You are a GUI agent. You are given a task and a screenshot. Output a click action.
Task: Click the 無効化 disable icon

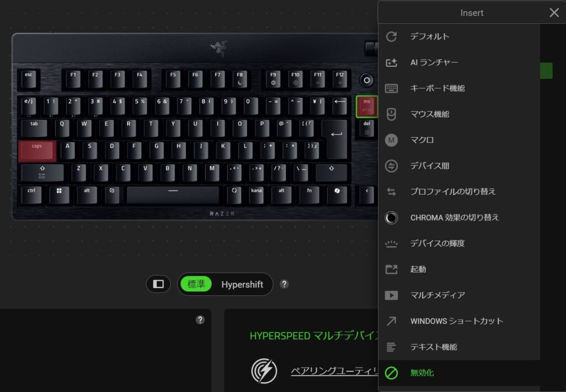click(x=391, y=373)
